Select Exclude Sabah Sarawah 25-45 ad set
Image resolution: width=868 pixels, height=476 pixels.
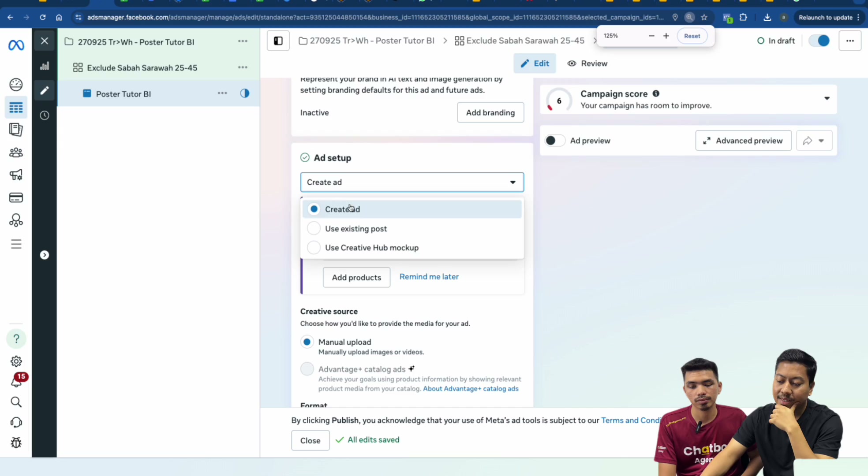point(142,67)
